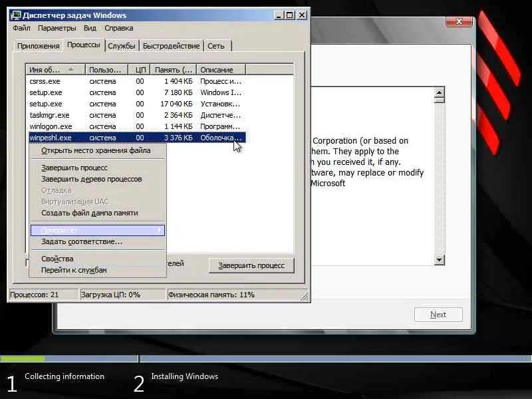
Task: Sort by the ЦП column header
Action: pyautogui.click(x=139, y=70)
